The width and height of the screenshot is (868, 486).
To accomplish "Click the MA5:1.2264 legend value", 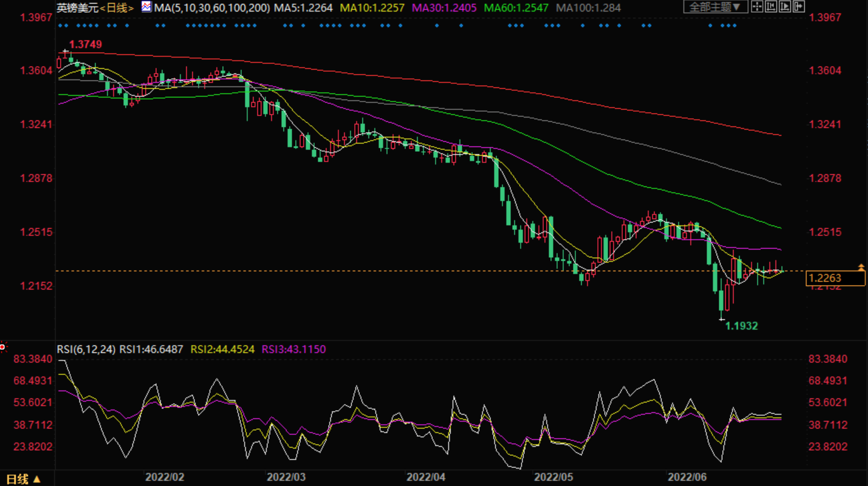I will point(303,8).
